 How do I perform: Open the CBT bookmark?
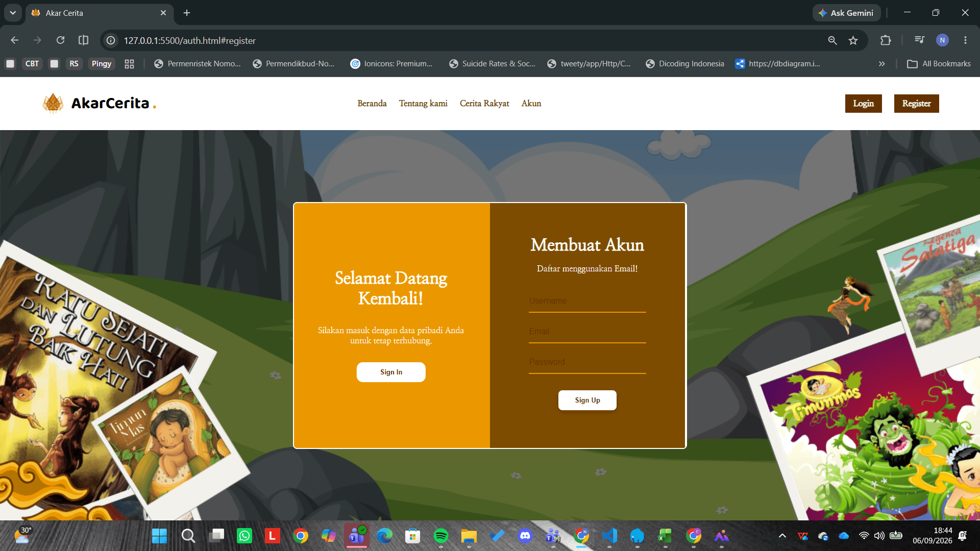tap(32, 64)
